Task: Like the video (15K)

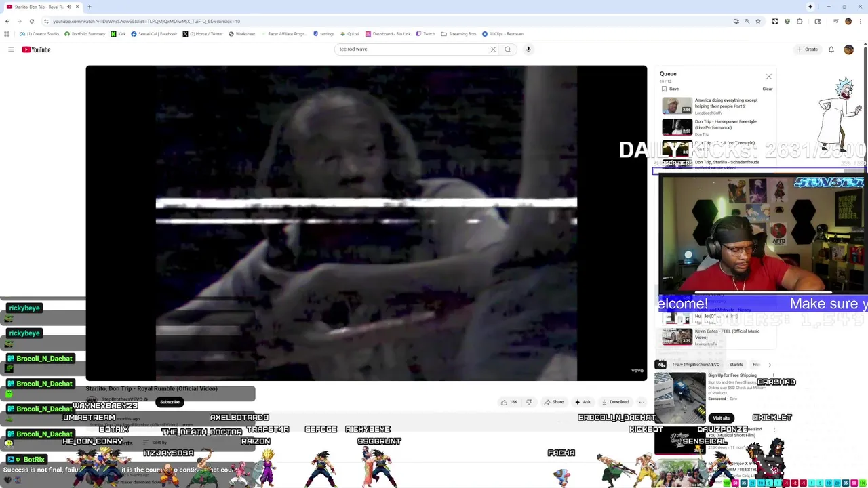Action: click(509, 402)
